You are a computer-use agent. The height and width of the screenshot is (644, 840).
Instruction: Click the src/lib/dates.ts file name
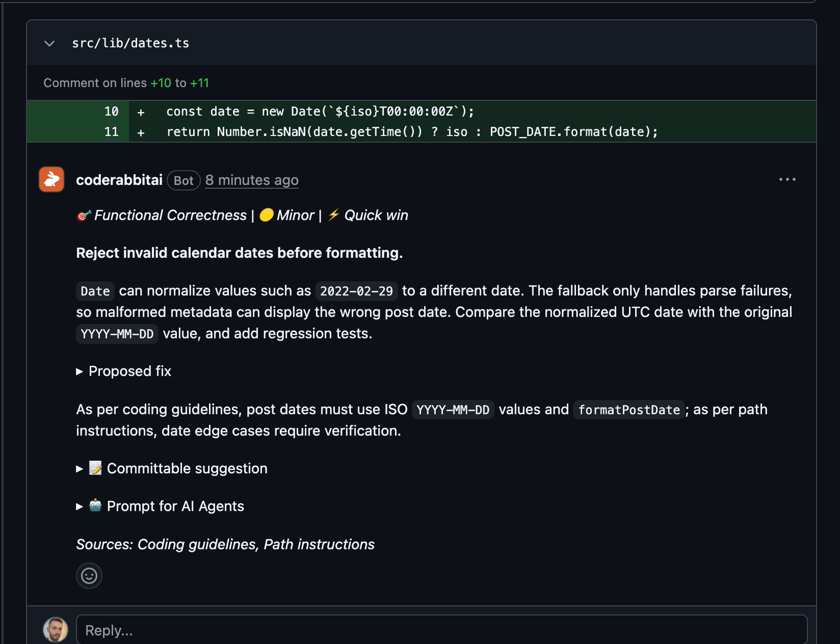(x=131, y=43)
